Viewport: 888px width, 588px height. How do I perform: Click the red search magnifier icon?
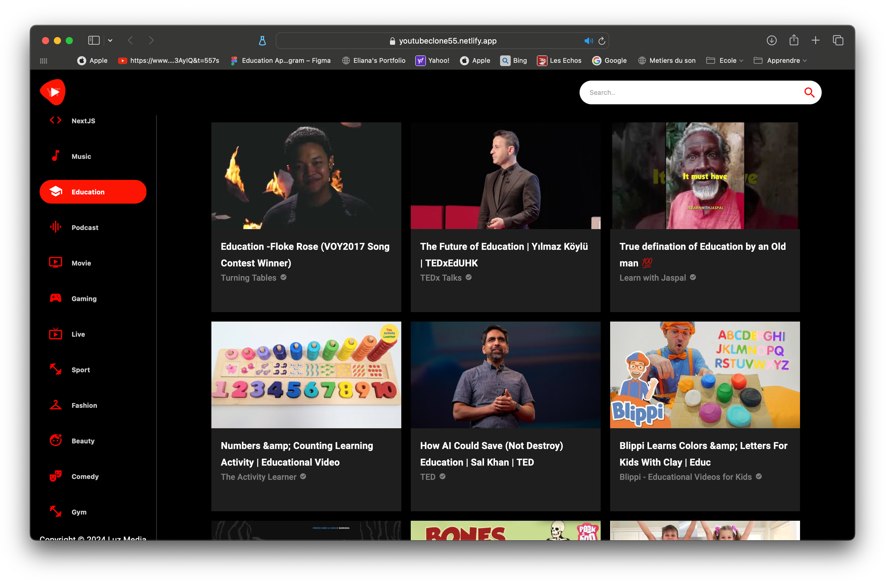[x=809, y=92]
